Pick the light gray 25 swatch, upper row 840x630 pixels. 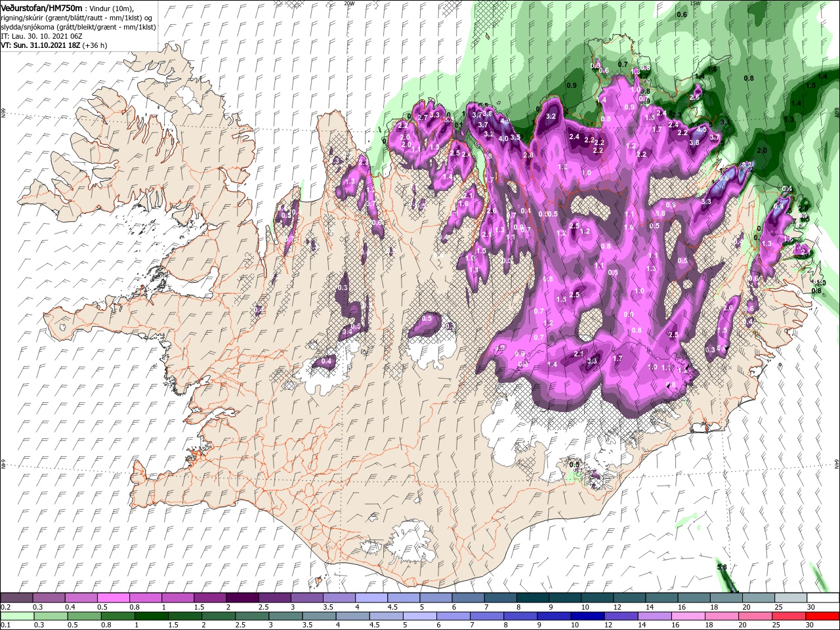click(791, 598)
